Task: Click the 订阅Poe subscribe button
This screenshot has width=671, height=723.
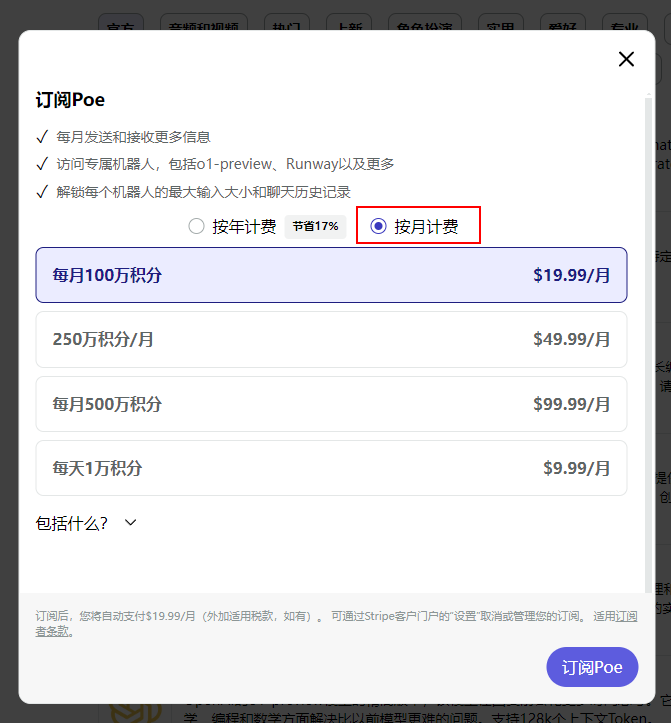Action: 592,667
